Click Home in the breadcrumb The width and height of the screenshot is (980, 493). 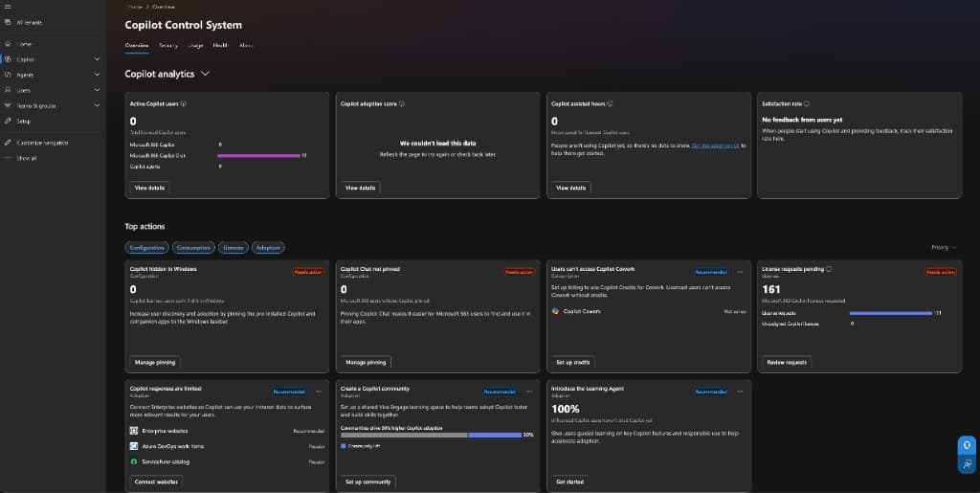tap(135, 7)
